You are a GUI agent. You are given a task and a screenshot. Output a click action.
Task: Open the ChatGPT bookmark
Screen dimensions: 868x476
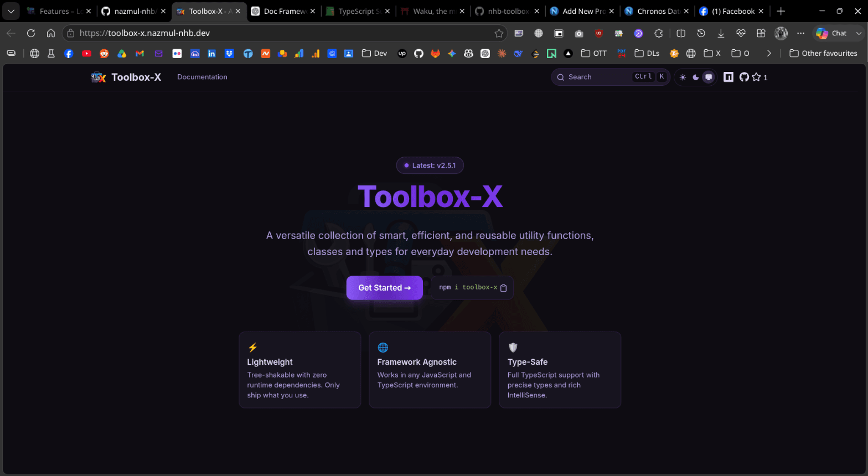click(x=485, y=54)
